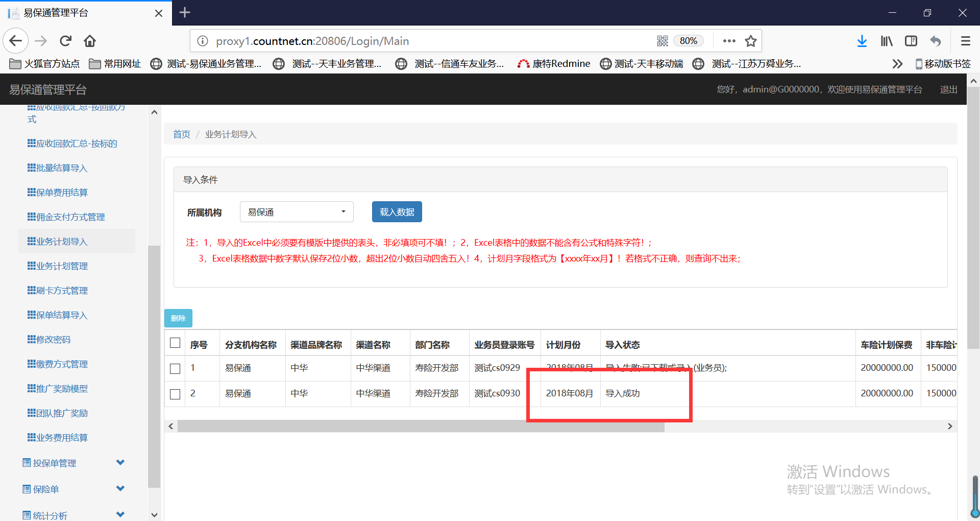Tick the checkbox for row 1

[175, 368]
